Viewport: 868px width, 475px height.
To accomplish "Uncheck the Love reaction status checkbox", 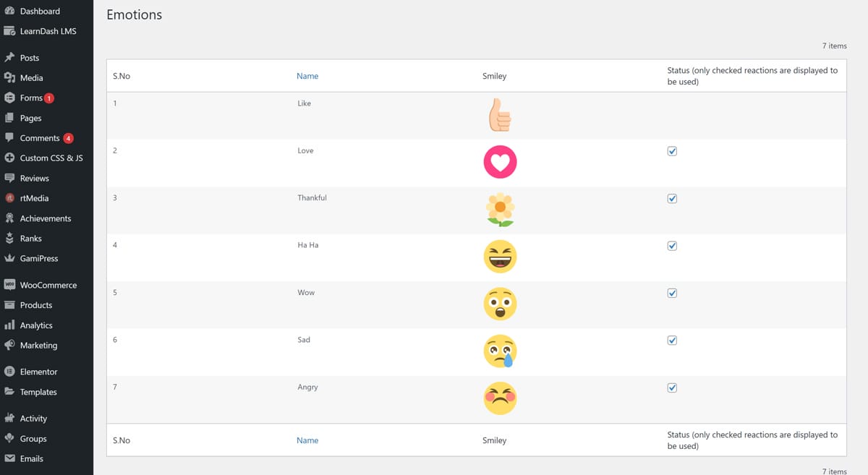I will 672,151.
